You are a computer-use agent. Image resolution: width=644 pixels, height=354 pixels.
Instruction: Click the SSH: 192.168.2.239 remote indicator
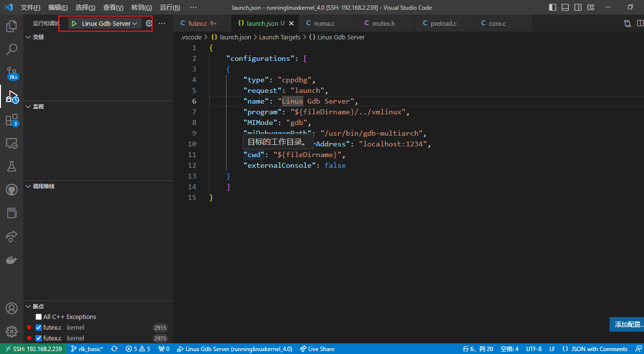click(x=33, y=349)
